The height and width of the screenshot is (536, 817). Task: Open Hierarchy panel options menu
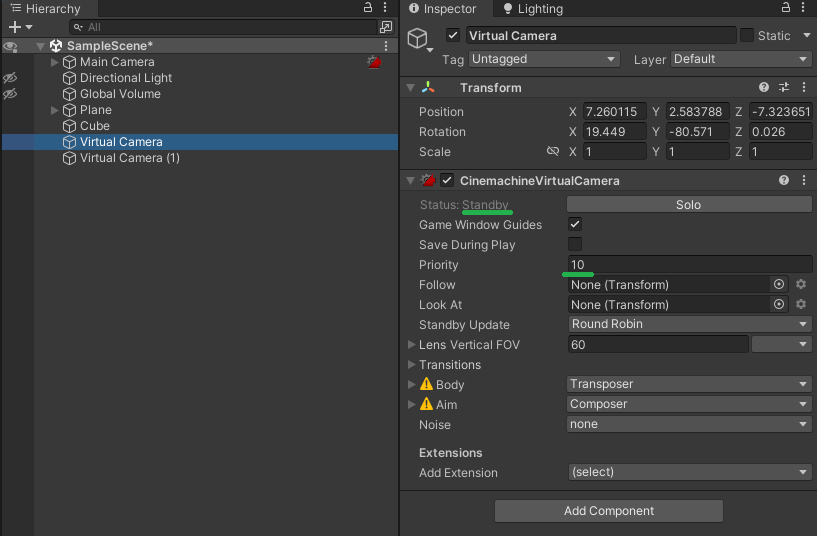(385, 7)
